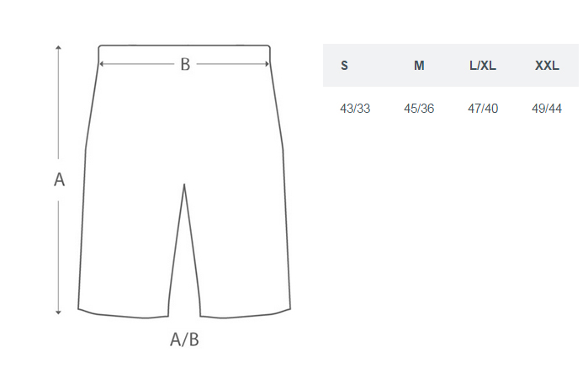Image resolution: width=588 pixels, height=379 pixels.
Task: Click the M size column header
Action: point(419,66)
